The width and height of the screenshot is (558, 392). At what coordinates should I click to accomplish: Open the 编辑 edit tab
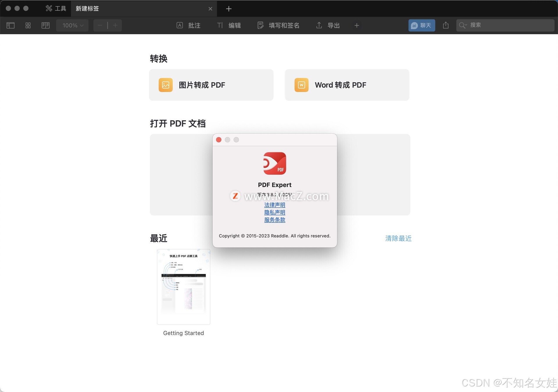[229, 26]
